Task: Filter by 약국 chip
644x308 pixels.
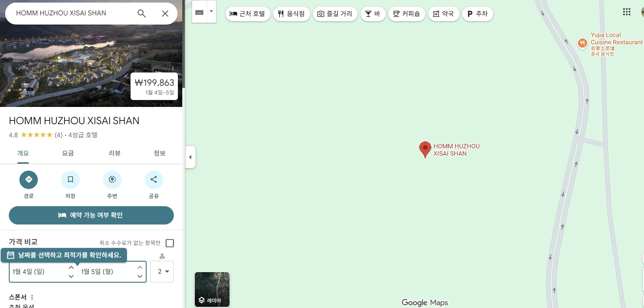Action: tap(444, 14)
